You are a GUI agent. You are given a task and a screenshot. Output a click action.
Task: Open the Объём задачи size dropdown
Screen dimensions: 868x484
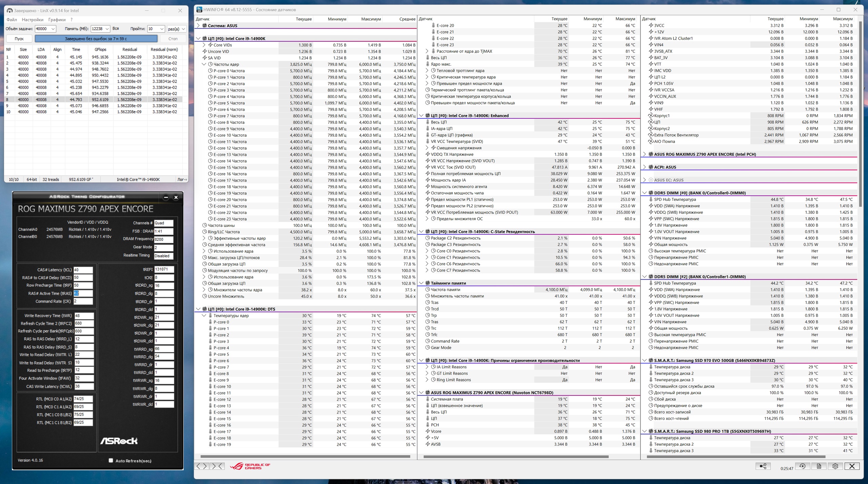(53, 29)
